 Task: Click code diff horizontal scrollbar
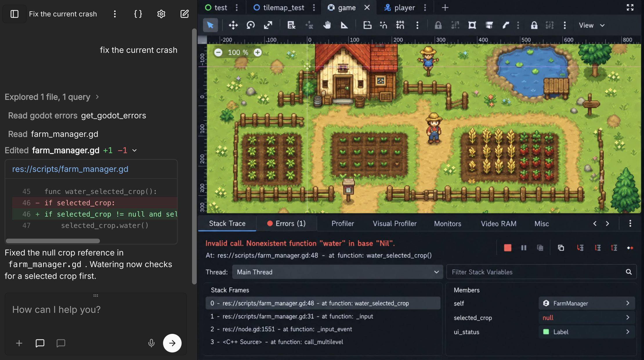click(x=53, y=241)
